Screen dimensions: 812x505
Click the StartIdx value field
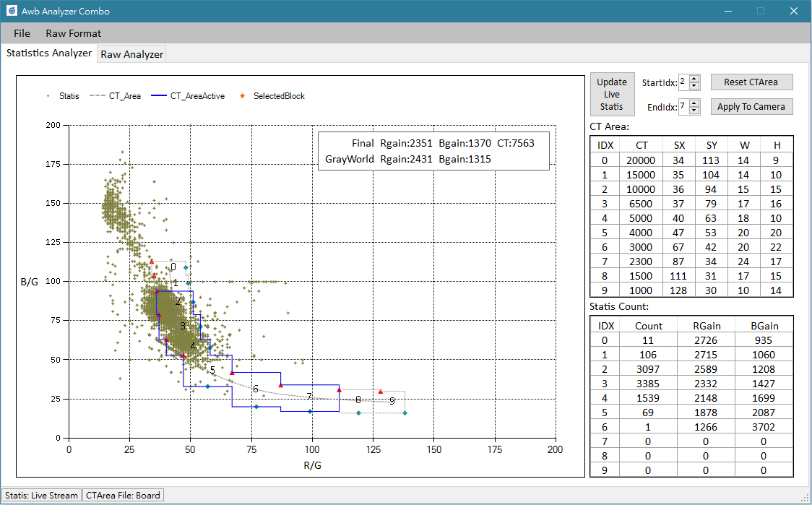(683, 82)
